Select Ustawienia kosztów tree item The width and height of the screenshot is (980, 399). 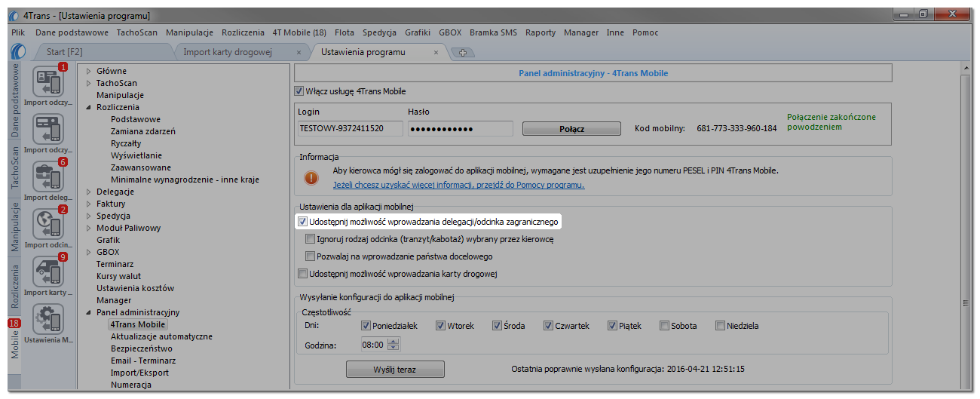coord(135,288)
